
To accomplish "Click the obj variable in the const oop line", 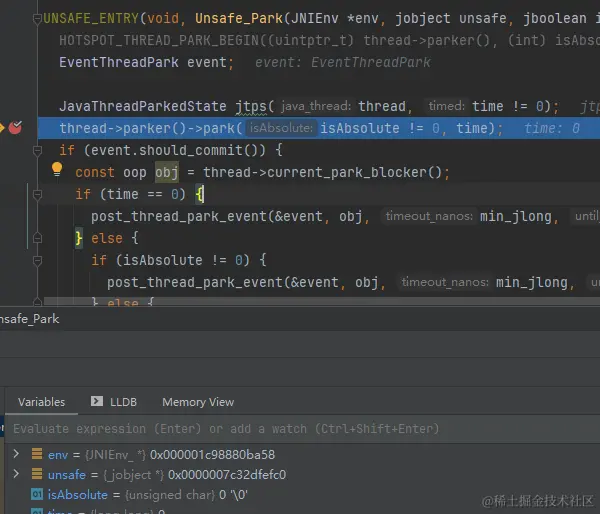I will click(166, 172).
